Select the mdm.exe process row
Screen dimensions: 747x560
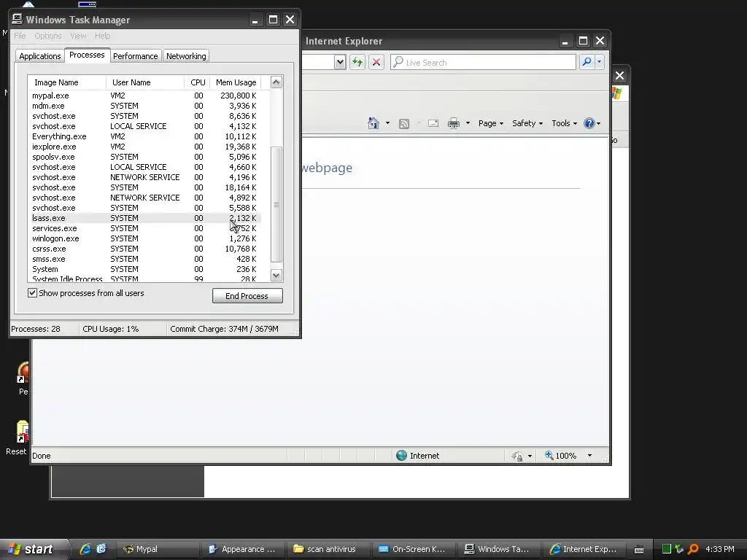(144, 106)
